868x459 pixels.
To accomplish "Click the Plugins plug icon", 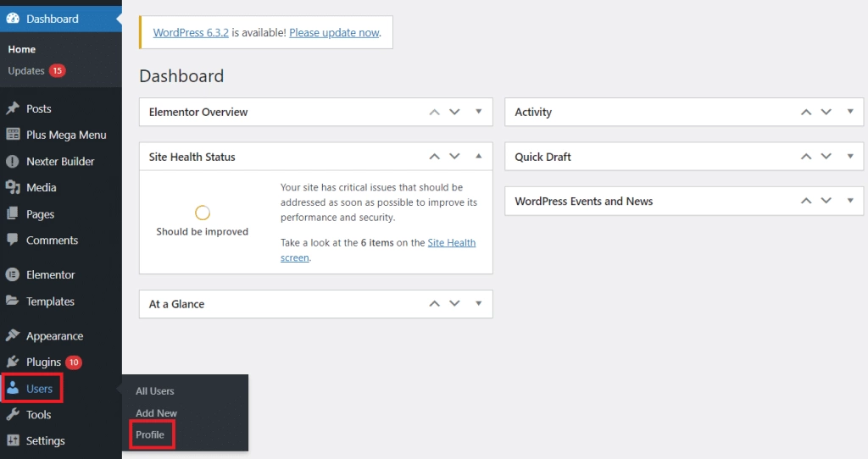I will (12, 362).
